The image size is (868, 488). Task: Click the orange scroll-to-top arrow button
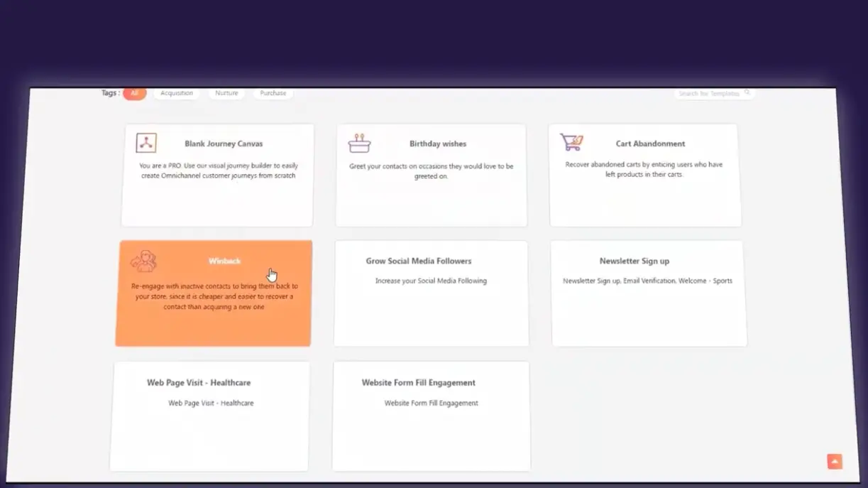point(835,462)
